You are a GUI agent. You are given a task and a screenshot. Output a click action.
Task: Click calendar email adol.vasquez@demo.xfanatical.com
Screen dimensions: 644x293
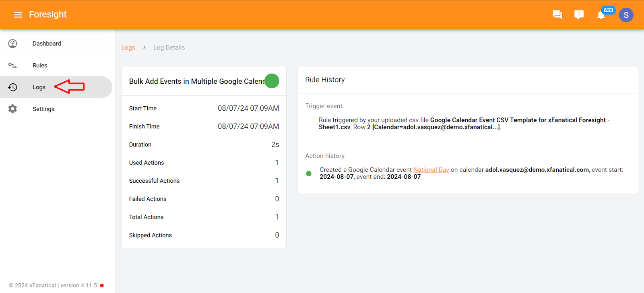[537, 170]
